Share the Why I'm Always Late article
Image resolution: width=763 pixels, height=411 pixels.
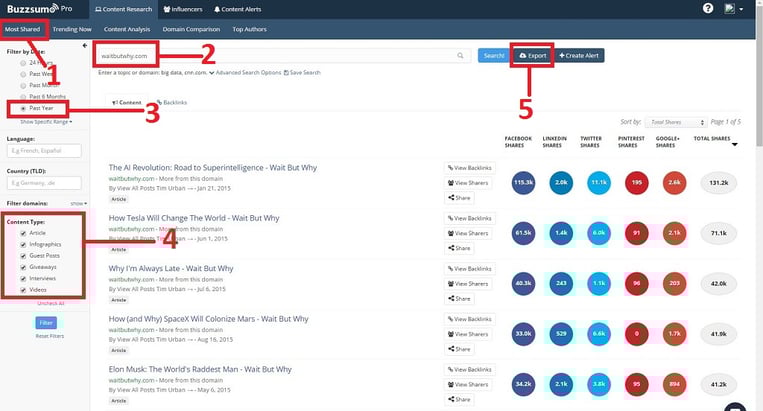click(459, 299)
